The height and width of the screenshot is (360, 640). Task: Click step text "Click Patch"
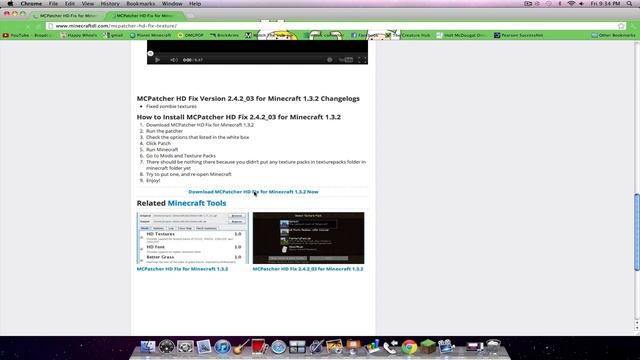(x=158, y=143)
